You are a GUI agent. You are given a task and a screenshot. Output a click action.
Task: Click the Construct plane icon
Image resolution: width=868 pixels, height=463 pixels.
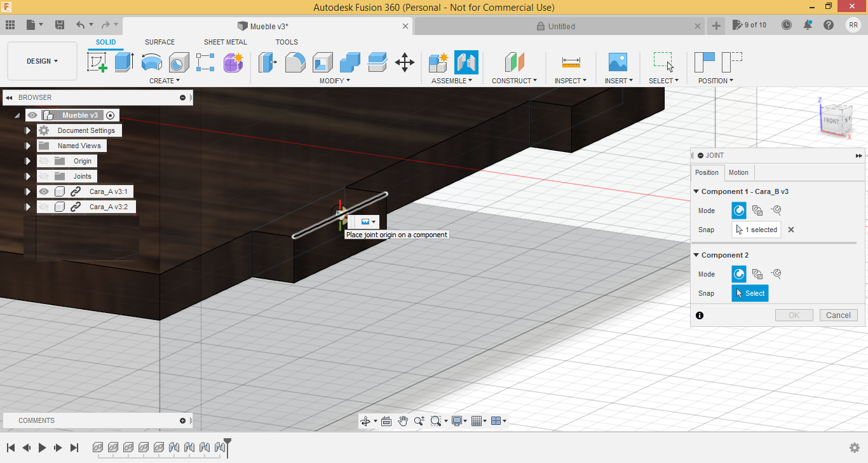pos(514,62)
